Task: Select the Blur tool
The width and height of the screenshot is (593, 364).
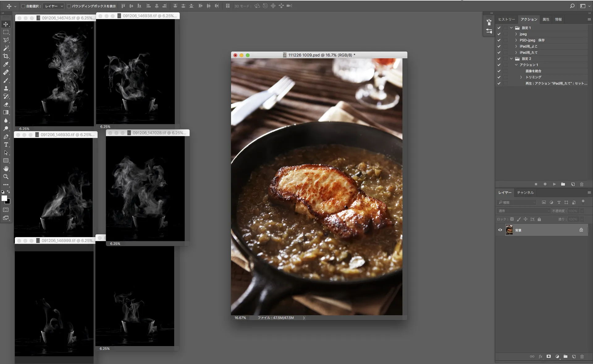Action: [6, 120]
